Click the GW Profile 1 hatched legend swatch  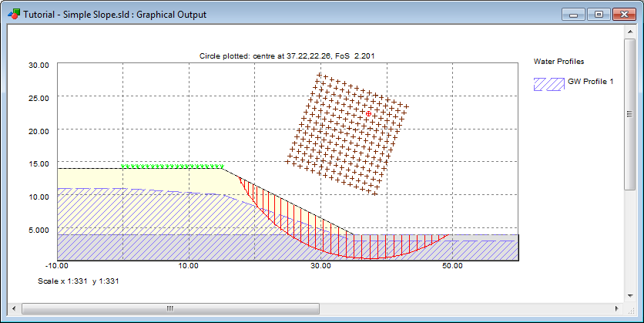(x=548, y=84)
